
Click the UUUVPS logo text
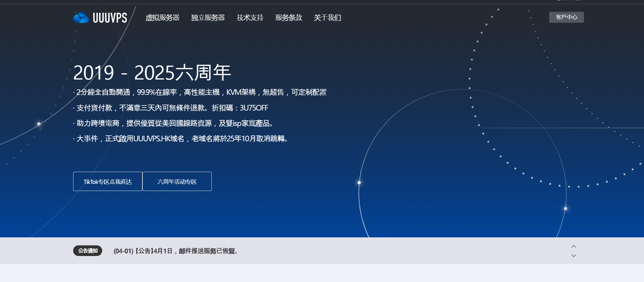tap(110, 18)
